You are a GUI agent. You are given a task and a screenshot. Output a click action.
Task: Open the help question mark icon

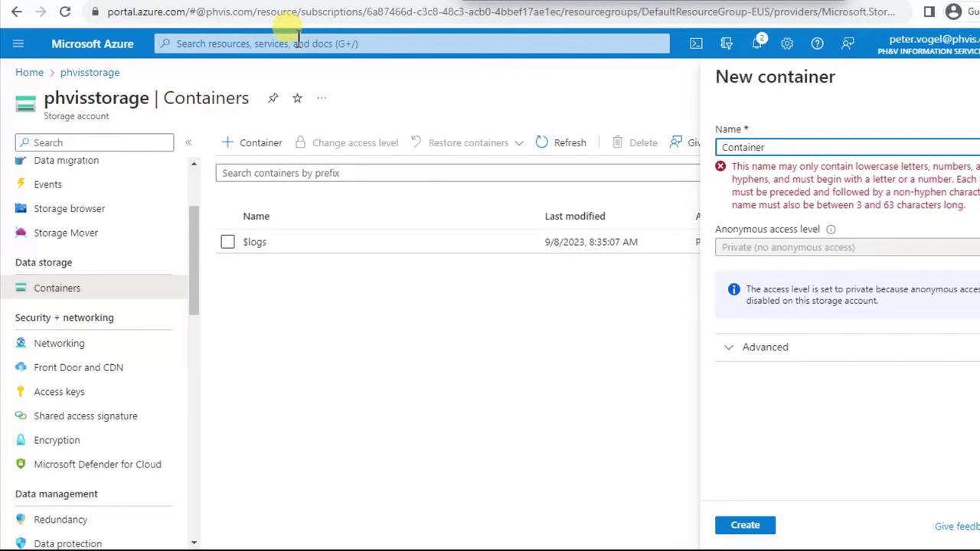tap(817, 44)
